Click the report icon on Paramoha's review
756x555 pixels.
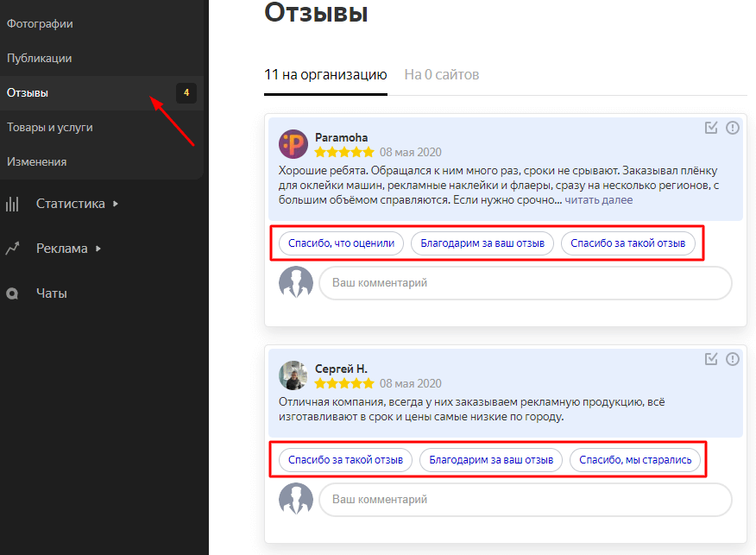click(x=733, y=128)
